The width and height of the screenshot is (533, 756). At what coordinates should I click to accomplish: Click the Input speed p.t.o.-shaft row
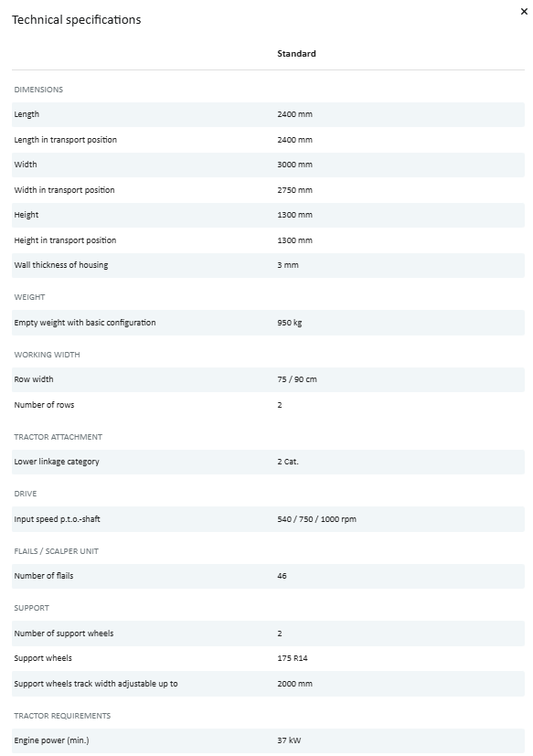point(268,519)
